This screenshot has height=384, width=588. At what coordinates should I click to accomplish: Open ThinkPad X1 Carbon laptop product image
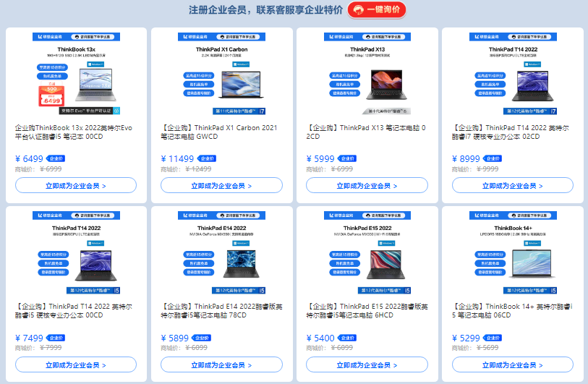(241, 85)
